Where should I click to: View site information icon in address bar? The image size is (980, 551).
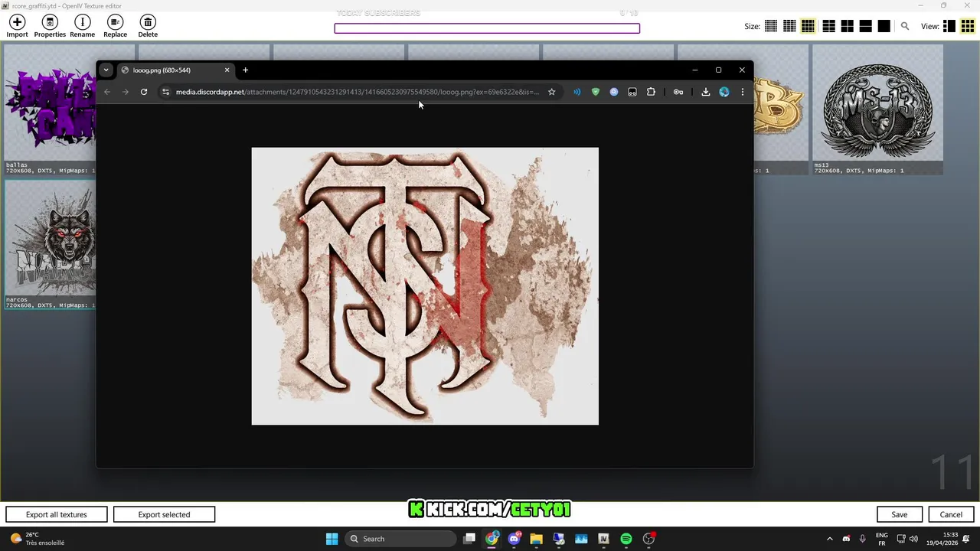[x=165, y=92]
